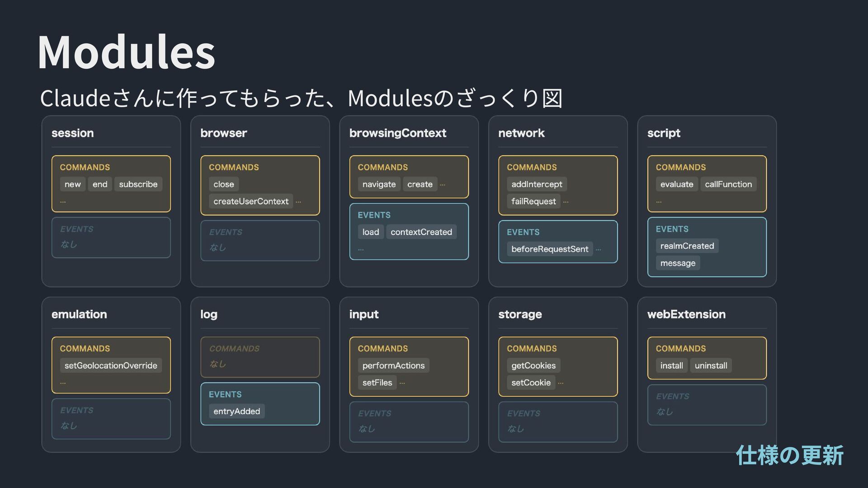Select the getCookies command in storage

533,366
